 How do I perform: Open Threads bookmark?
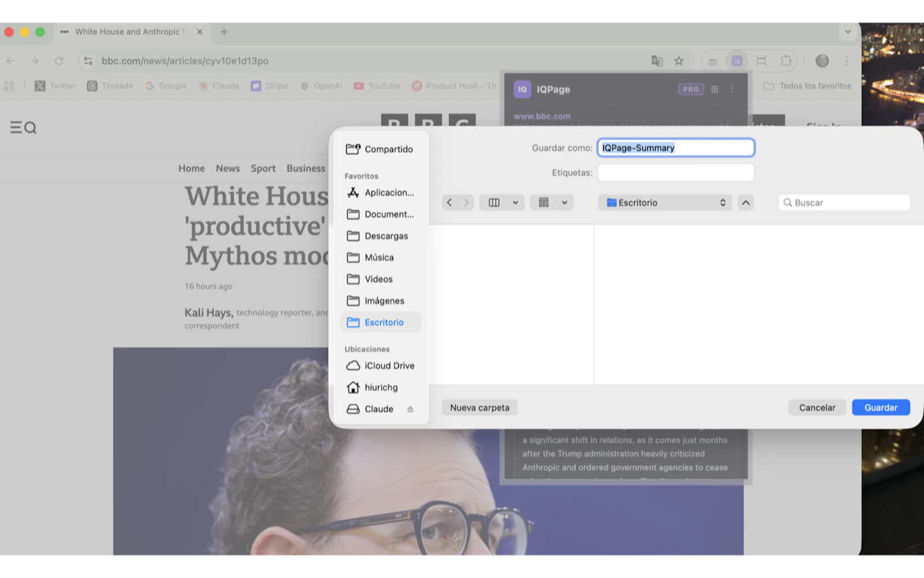click(x=110, y=86)
